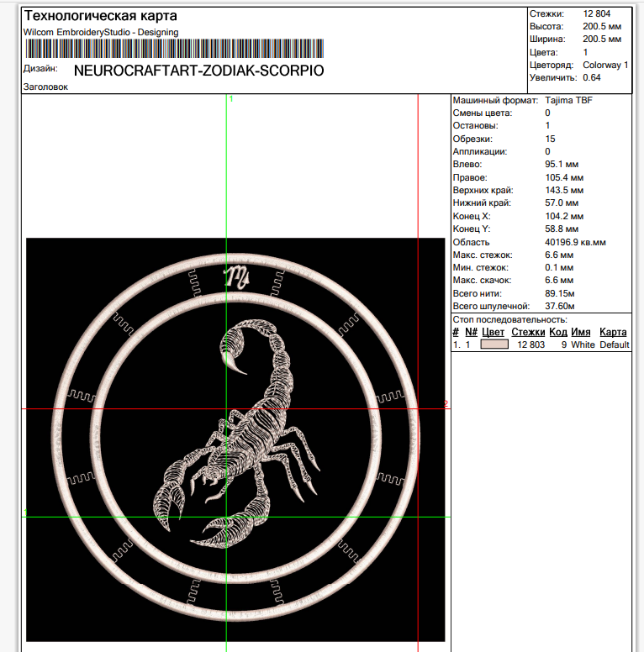This screenshot has height=652, width=644.
Task: Click the 'Карта' column header
Action: 613,332
